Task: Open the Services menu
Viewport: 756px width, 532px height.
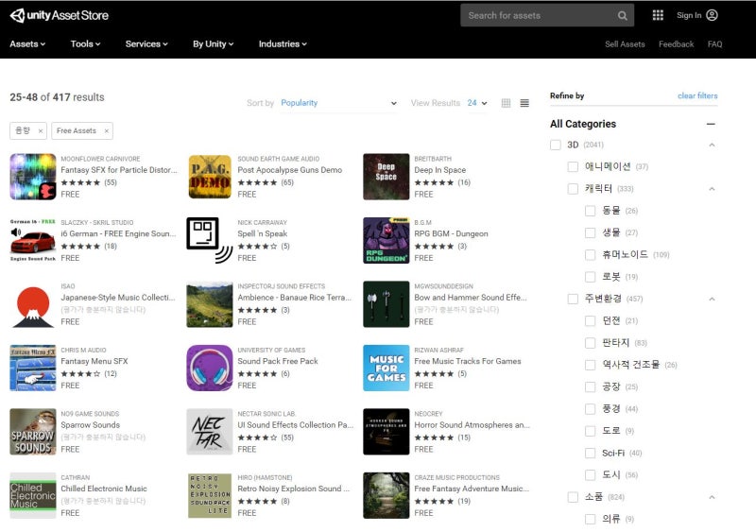Action: [x=146, y=43]
